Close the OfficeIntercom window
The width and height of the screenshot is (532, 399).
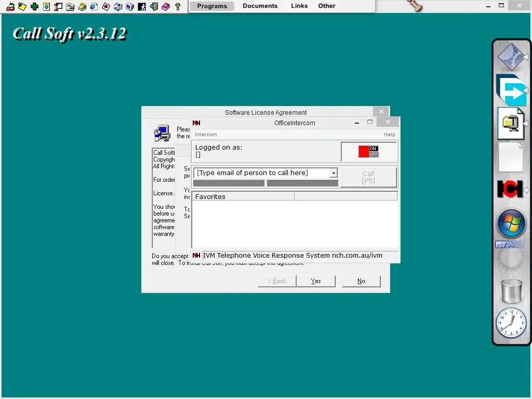coord(388,122)
